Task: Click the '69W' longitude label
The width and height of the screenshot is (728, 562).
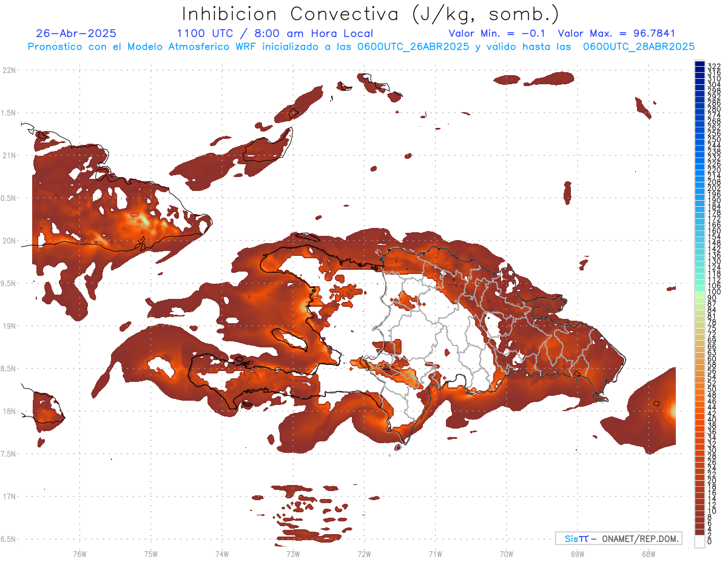Action: [578, 553]
